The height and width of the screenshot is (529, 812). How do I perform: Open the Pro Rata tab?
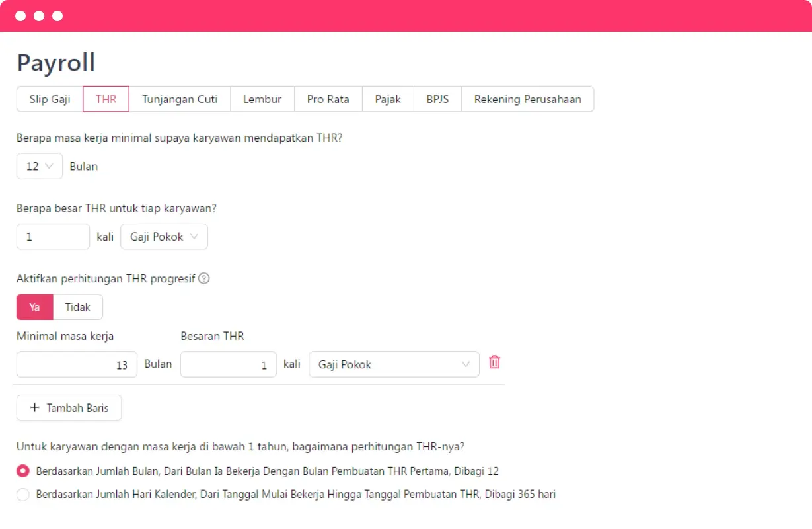point(328,99)
